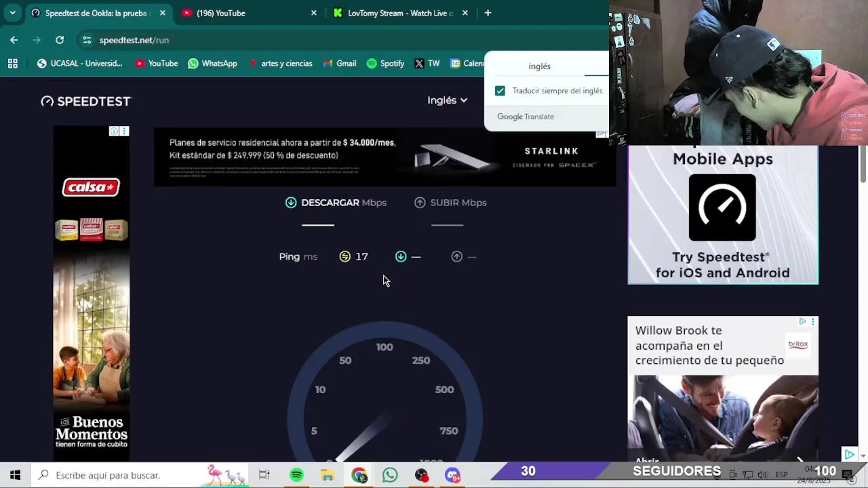Open File Explorer from the taskbar
The image size is (868, 488).
coord(328,475)
